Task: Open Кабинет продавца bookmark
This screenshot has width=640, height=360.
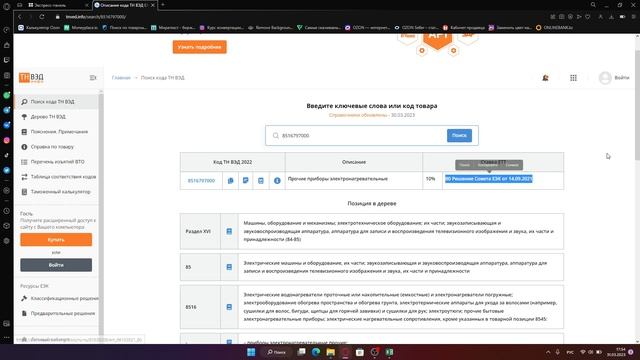Action: coord(464,27)
